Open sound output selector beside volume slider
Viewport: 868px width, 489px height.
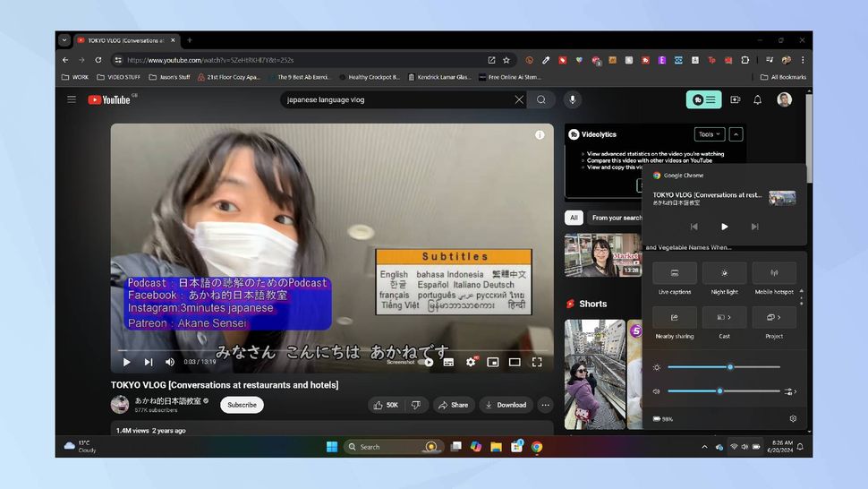tap(790, 391)
